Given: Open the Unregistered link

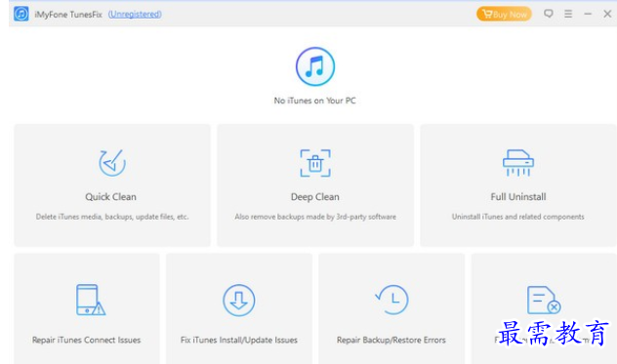Looking at the screenshot, I should pos(135,15).
